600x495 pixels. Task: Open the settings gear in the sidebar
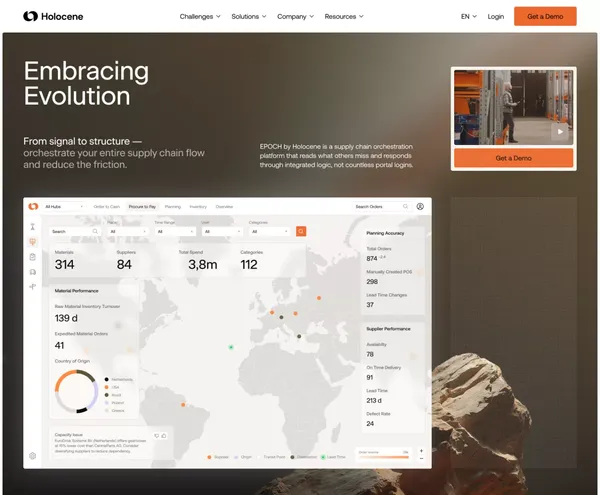tap(33, 456)
